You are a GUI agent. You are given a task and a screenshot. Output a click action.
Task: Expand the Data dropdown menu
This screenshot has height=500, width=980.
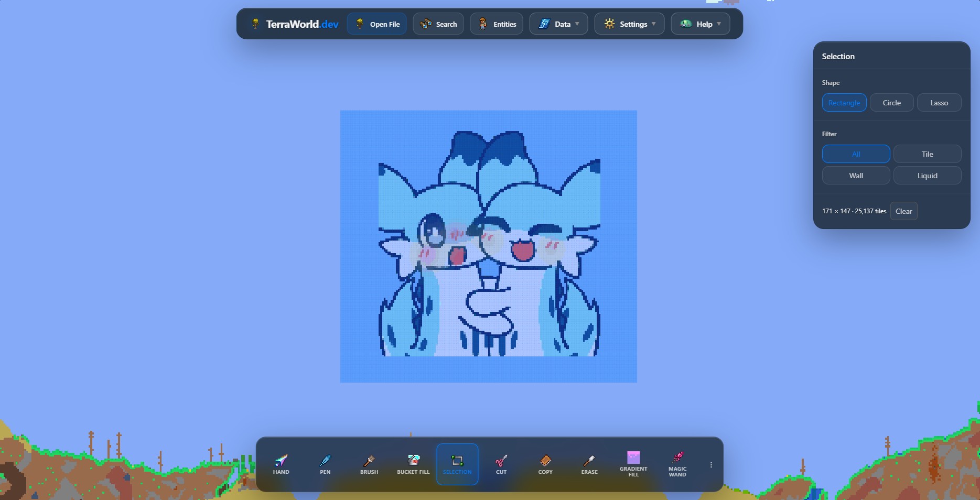coord(558,24)
